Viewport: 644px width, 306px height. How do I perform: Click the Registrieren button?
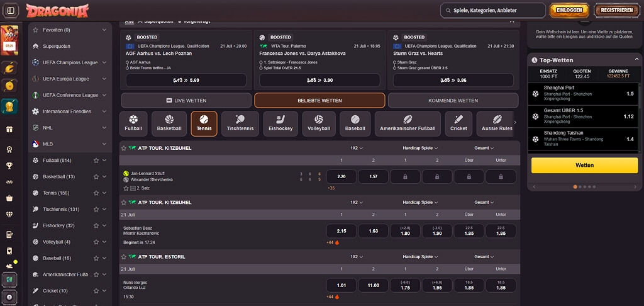[x=616, y=10]
